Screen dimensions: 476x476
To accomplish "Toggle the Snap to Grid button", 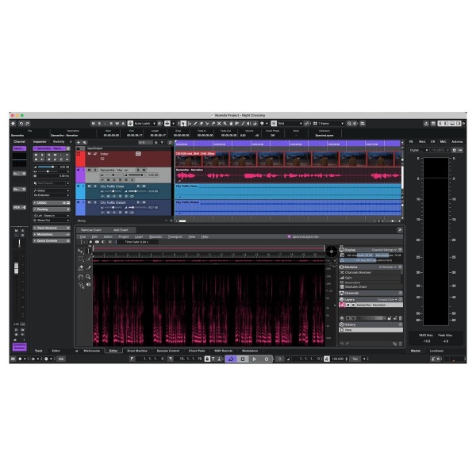I will tap(274, 124).
